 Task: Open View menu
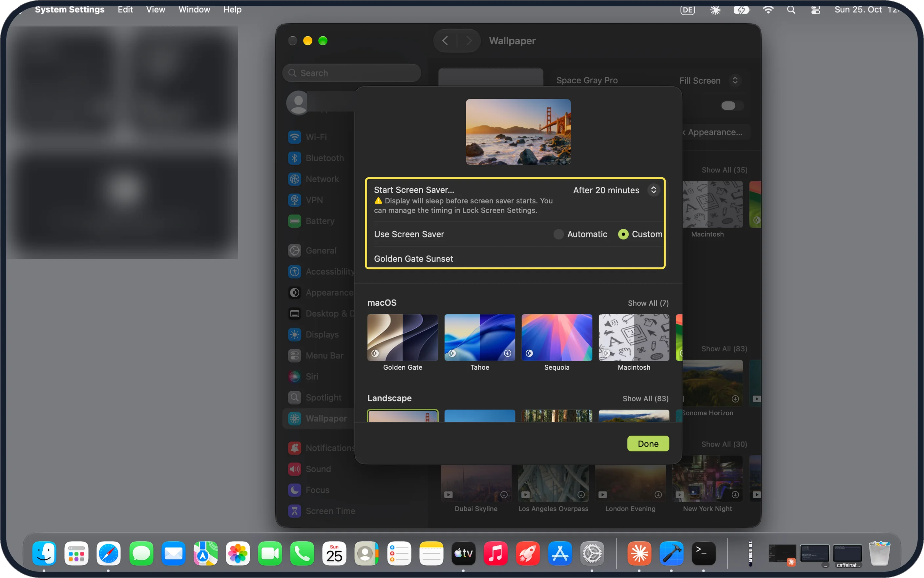(155, 10)
